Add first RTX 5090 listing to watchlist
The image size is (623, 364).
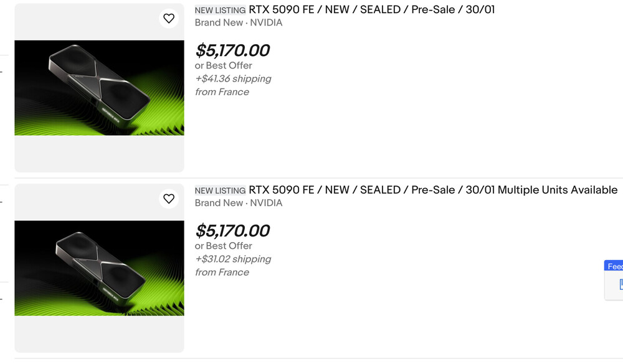[x=169, y=19]
